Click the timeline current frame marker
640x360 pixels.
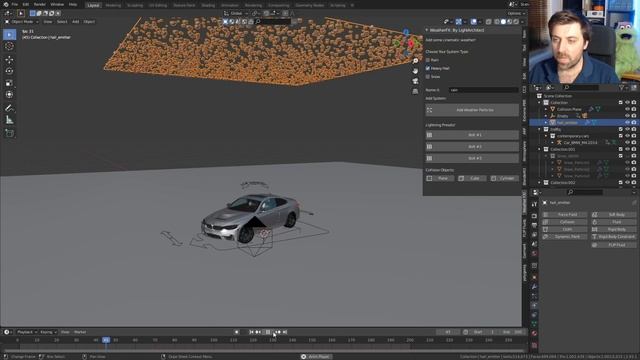point(106,340)
